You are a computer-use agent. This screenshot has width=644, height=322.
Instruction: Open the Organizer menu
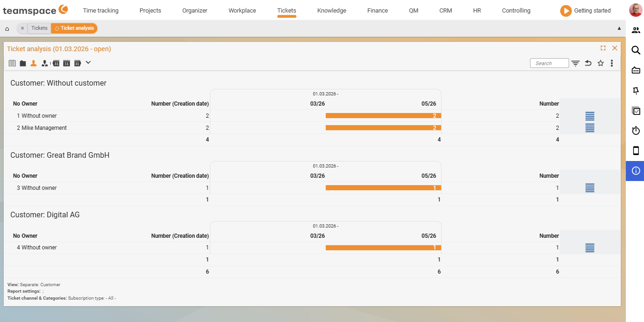pos(195,11)
